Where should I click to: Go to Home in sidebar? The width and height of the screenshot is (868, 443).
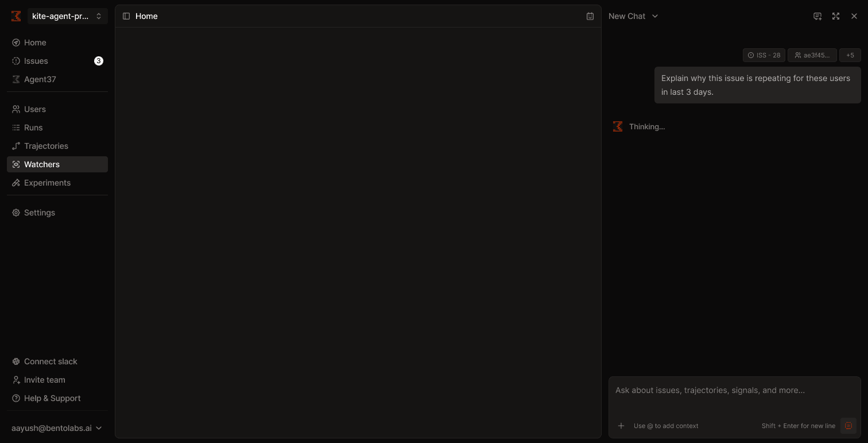tap(57, 43)
